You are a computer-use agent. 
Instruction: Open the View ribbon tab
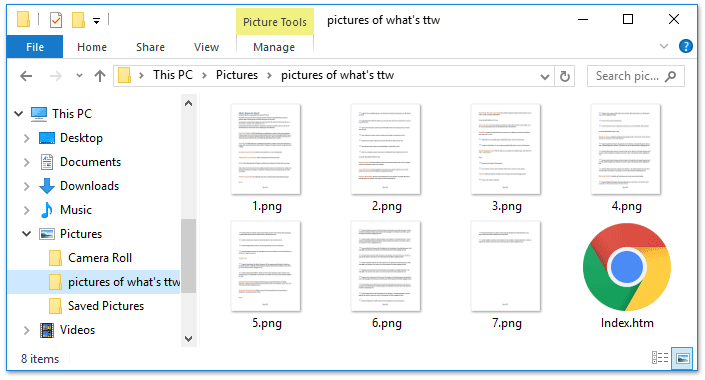click(x=206, y=47)
